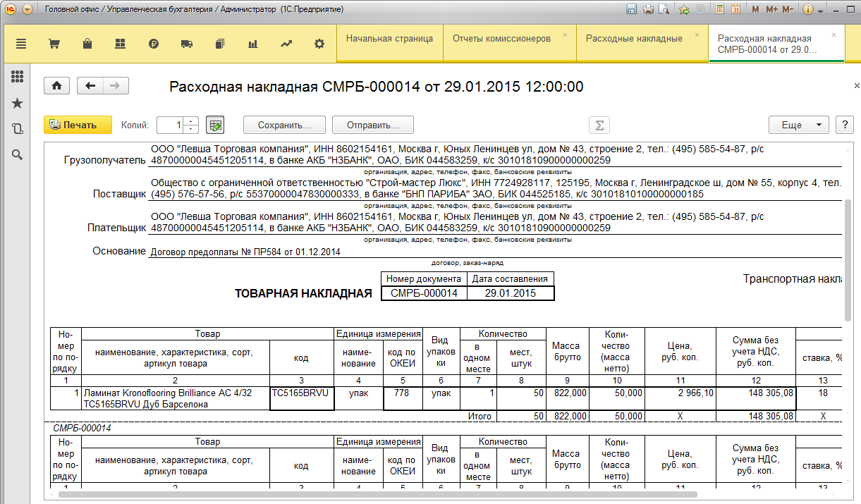Click the Сохранить... button
Viewport: 861px width, 504px height.
[284, 125]
